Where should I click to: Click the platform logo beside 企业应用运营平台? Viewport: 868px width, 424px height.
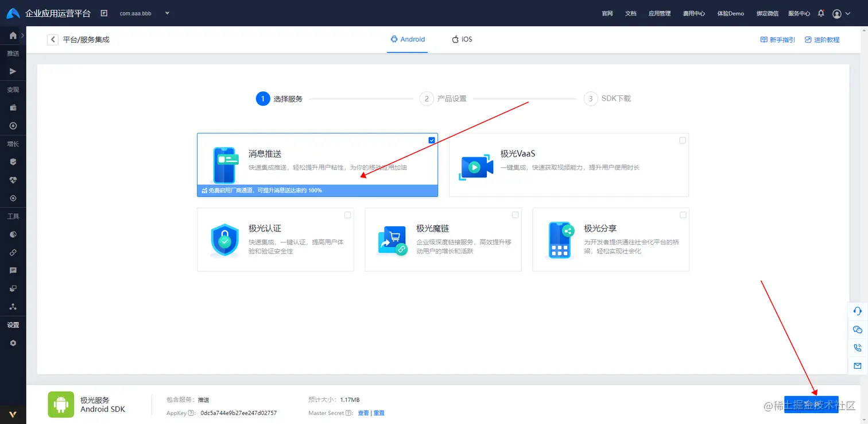click(13, 13)
